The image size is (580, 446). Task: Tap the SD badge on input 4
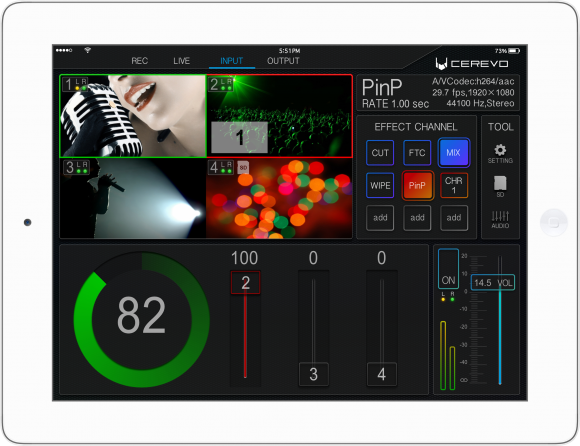243,168
